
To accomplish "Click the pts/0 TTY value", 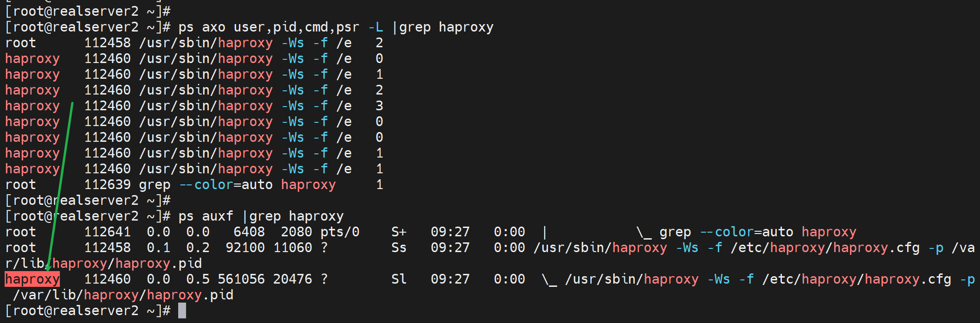I will (340, 232).
